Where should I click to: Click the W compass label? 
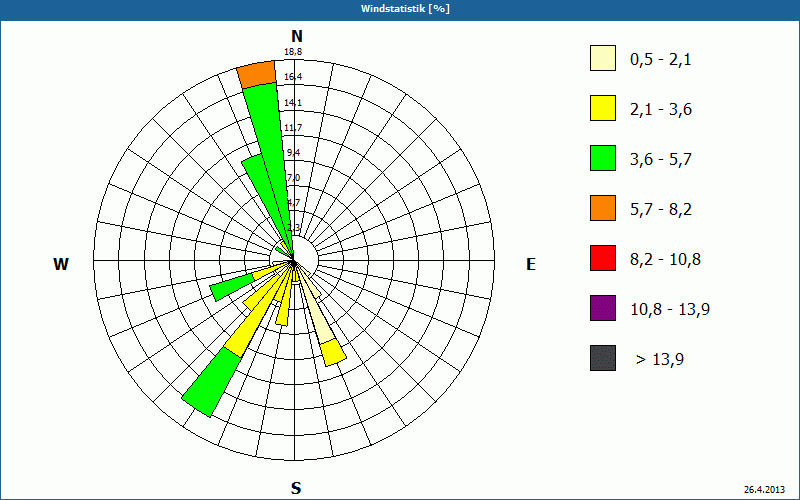[61, 264]
